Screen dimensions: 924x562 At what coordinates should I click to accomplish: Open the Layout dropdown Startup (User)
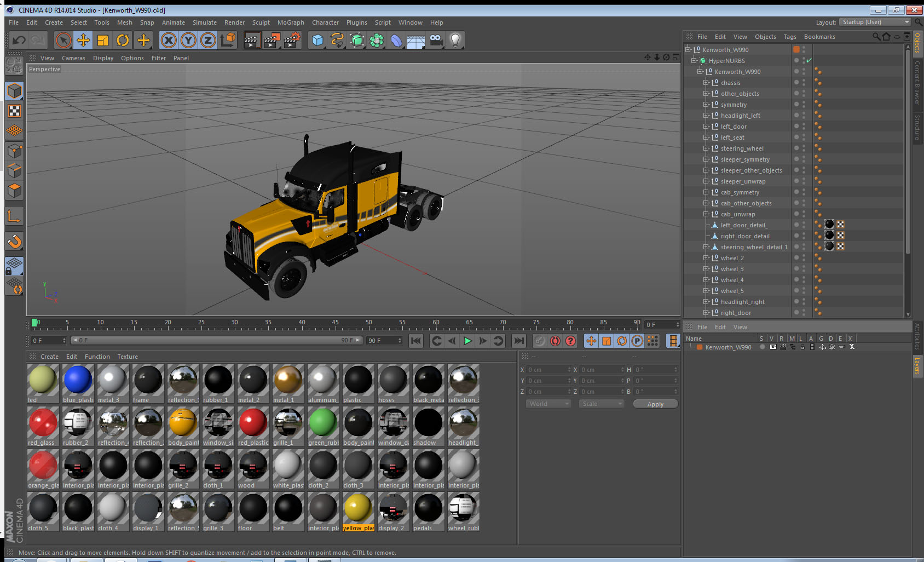(x=875, y=22)
